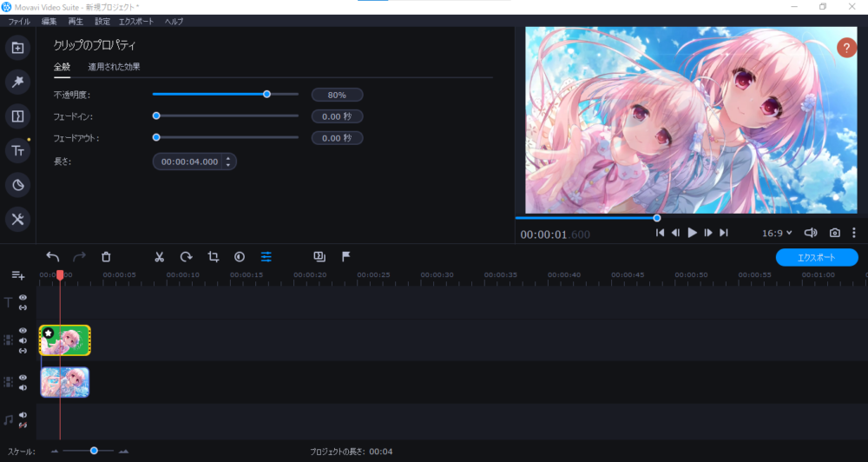Click the timeline スケール slider
868x462 pixels.
[x=89, y=451]
